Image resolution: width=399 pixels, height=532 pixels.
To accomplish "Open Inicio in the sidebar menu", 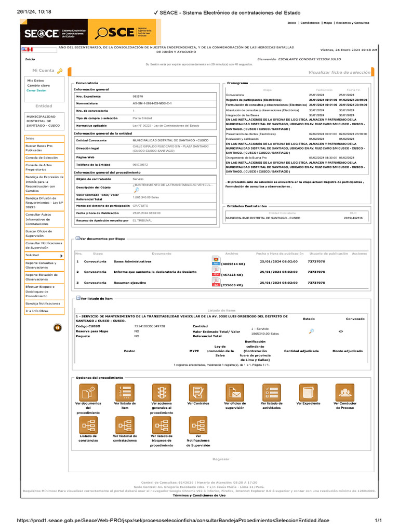I will [x=44, y=139].
